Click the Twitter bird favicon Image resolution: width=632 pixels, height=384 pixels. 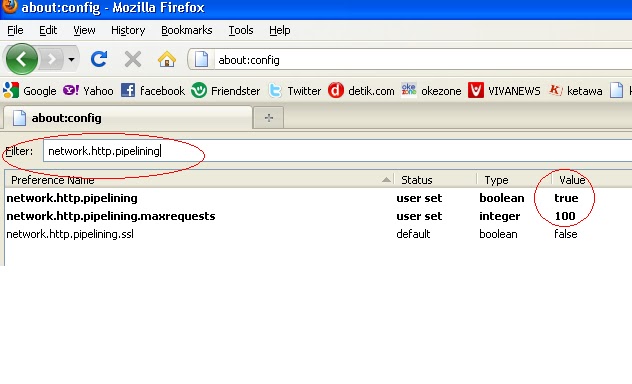(x=275, y=90)
